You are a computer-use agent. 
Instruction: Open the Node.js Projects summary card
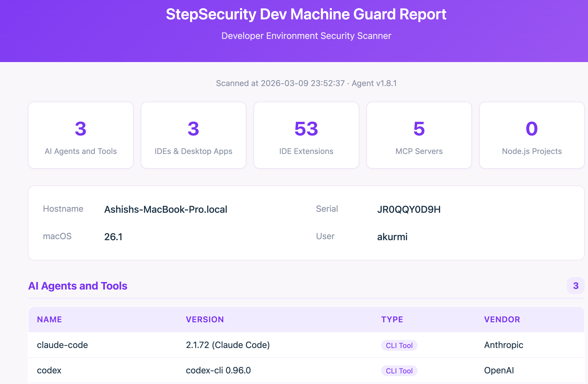pyautogui.click(x=532, y=135)
